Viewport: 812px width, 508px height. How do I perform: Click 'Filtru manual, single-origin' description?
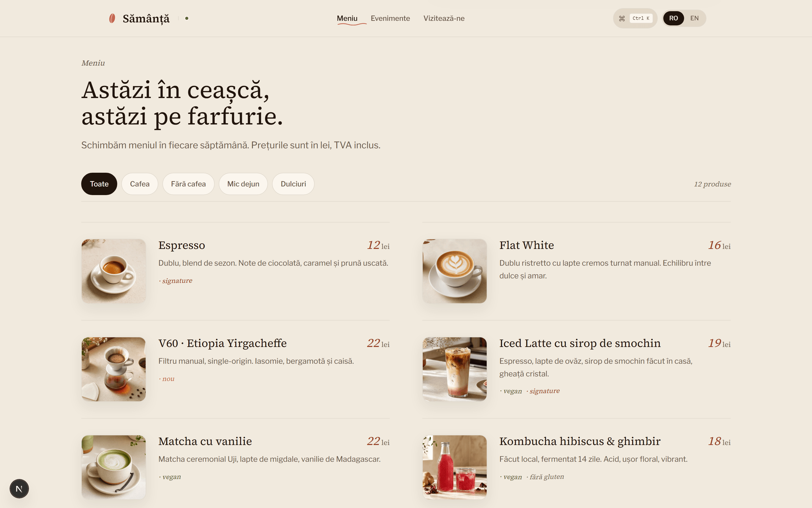click(256, 361)
